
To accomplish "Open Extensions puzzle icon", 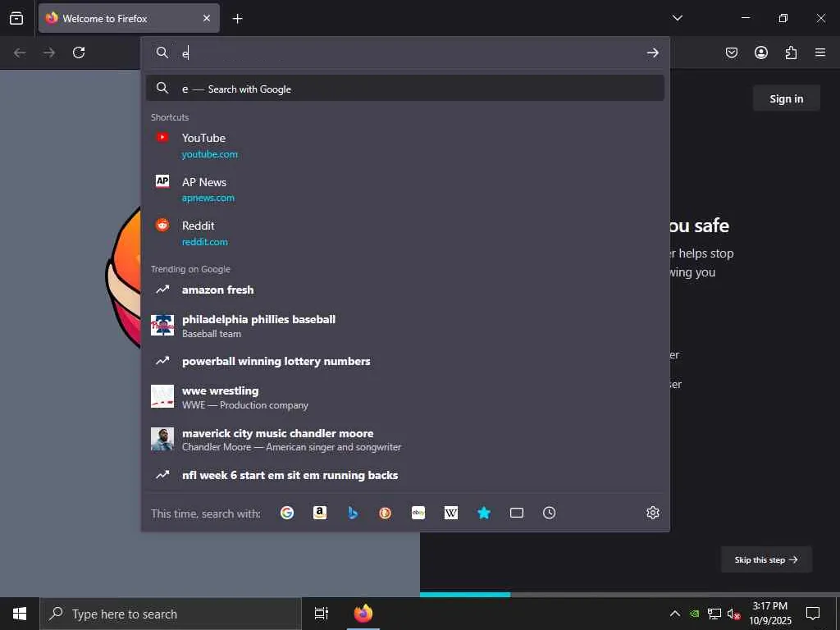I will pyautogui.click(x=791, y=52).
